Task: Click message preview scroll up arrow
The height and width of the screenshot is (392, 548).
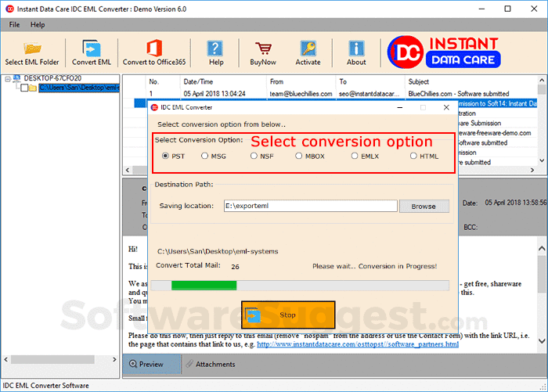Action: click(x=542, y=248)
